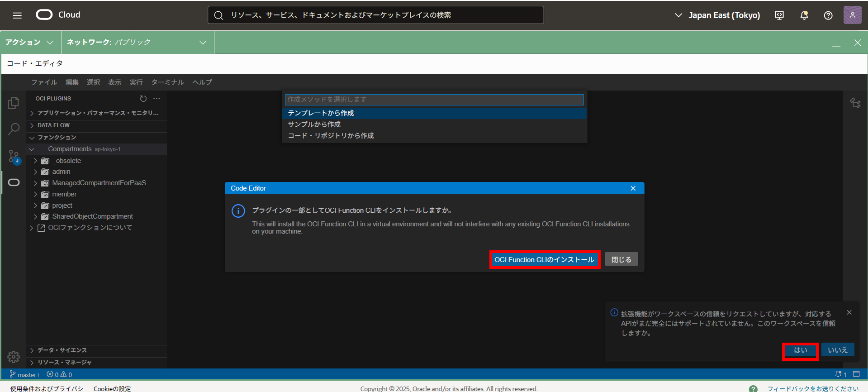The height and width of the screenshot is (392, 868).
Task: Choose コード・リポジトリから作成 option
Action: (x=434, y=136)
